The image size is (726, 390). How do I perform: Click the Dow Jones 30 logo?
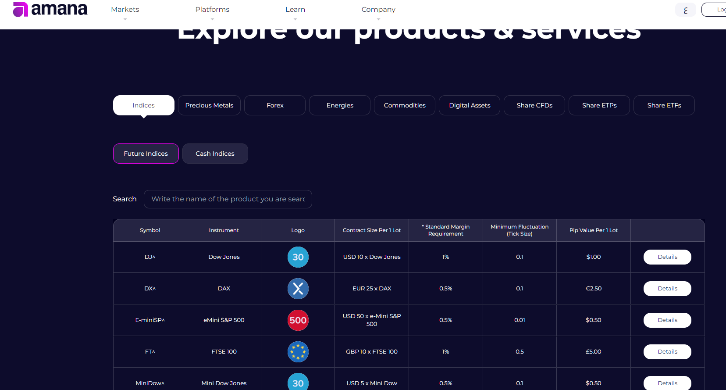[x=298, y=257]
